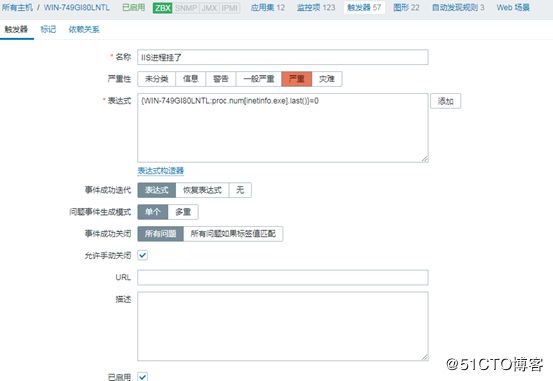The image size is (553, 381).
Task: Set severity to 灾难
Action: coord(327,79)
